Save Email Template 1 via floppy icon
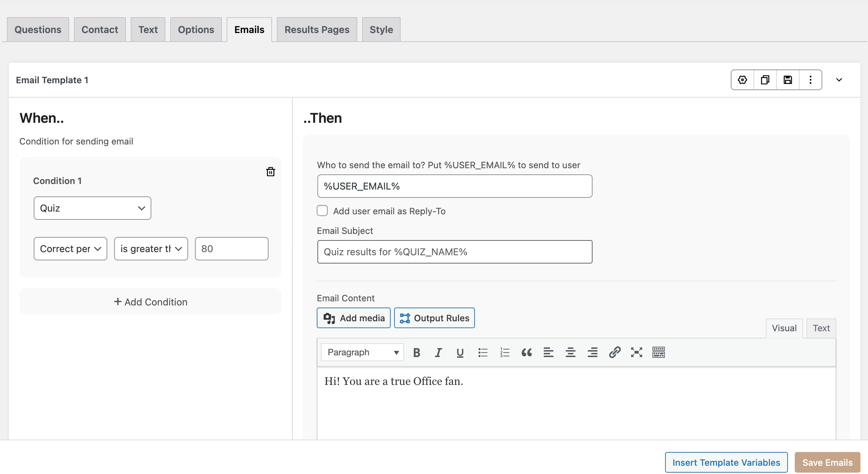Screen dimensions: 868x474 [788, 79]
